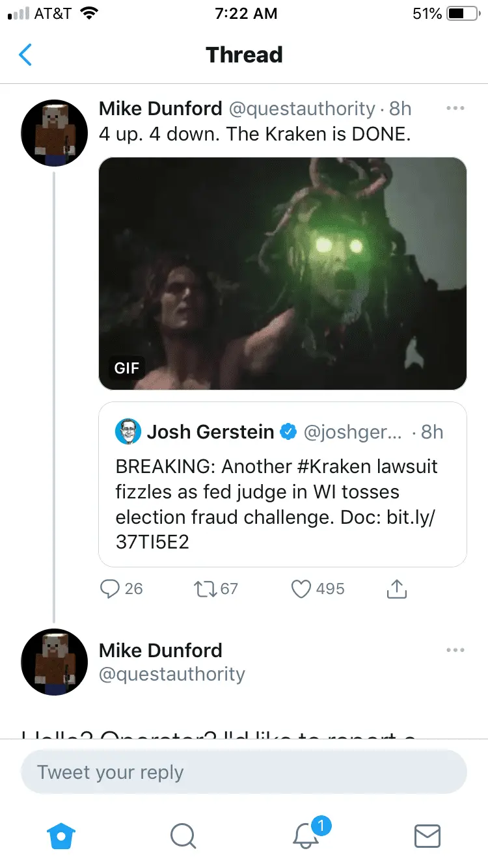488x868 pixels.
Task: Open the Home tab in bottom bar
Action: click(x=62, y=835)
